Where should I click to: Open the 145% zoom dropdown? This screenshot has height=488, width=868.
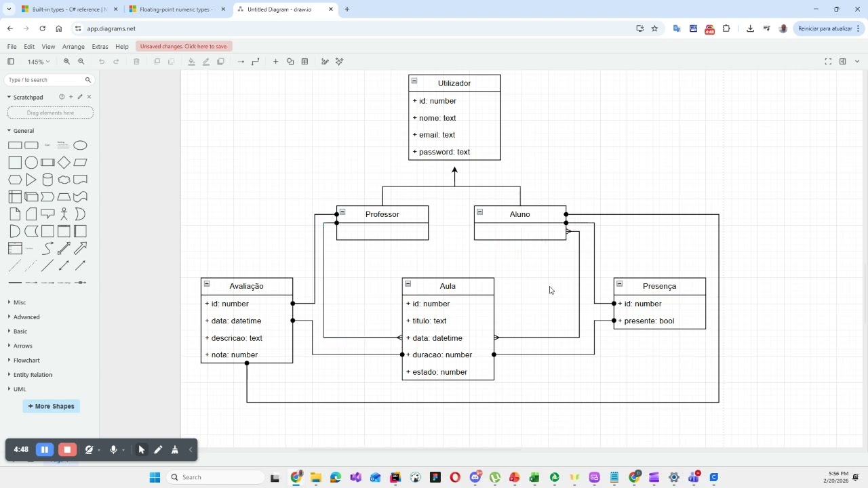point(38,62)
